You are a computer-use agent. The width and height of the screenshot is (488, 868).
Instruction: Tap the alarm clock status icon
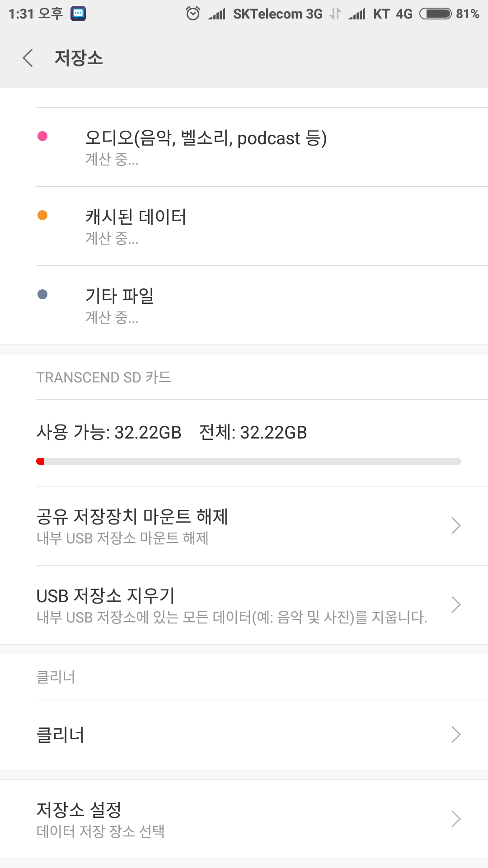click(x=193, y=14)
